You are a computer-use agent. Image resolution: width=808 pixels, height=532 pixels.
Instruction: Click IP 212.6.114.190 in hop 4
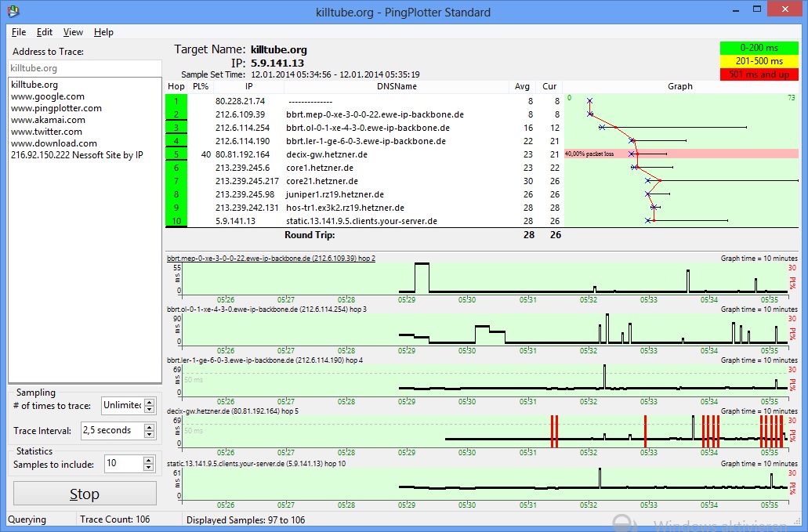click(242, 141)
